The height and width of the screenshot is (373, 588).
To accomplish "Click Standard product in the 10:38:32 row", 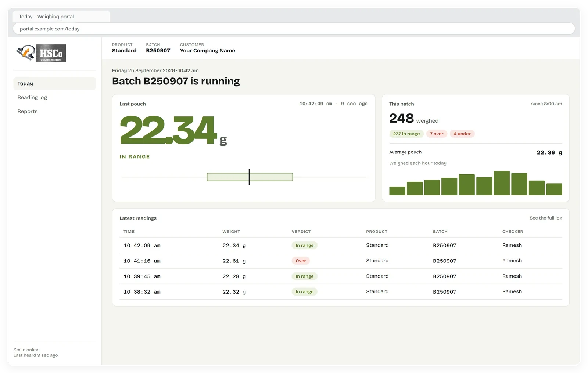I will point(377,291).
